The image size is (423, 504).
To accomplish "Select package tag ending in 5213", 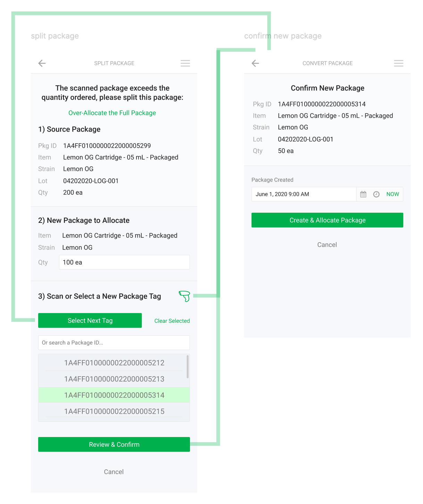I will (114, 379).
